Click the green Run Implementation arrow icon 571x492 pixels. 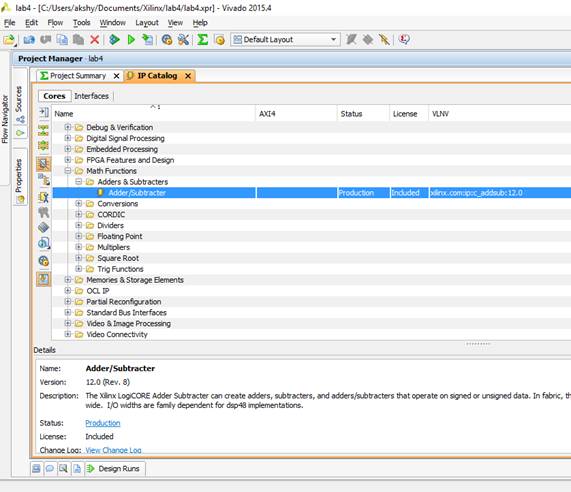[131, 39]
